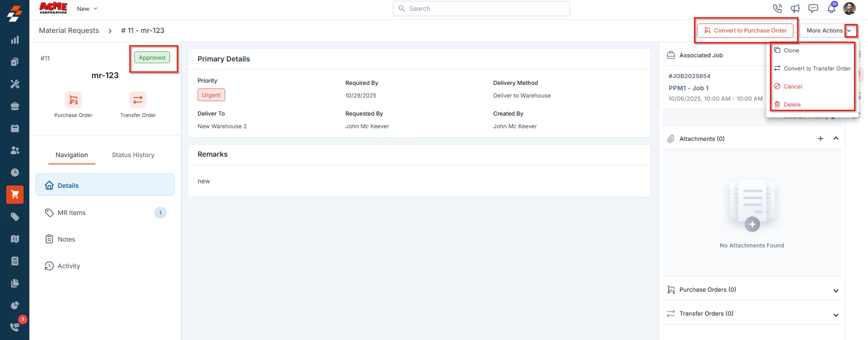Open the pie chart reports sidebar icon
This screenshot has height=340, width=868.
click(15, 305)
